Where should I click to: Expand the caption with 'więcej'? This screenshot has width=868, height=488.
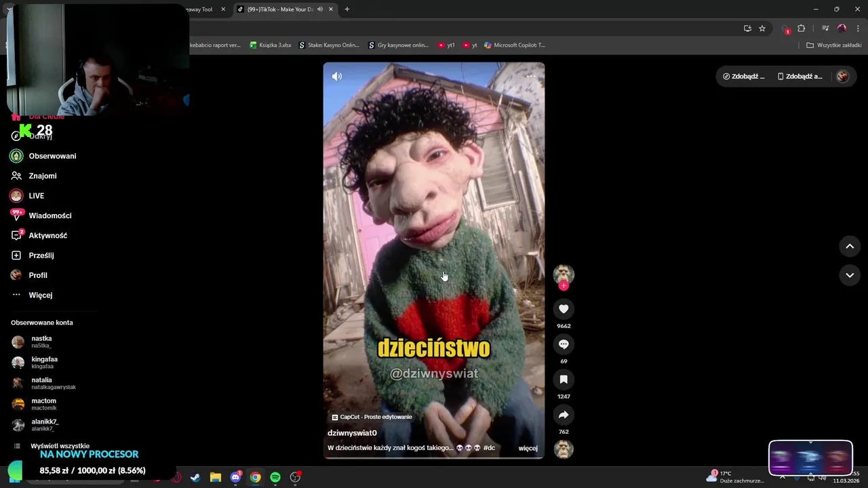(x=528, y=448)
